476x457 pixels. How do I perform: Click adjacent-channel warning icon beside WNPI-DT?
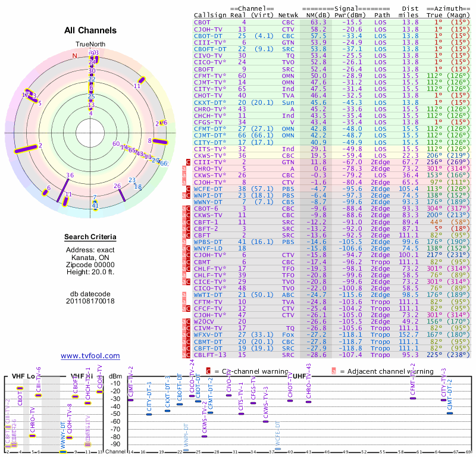(184, 195)
